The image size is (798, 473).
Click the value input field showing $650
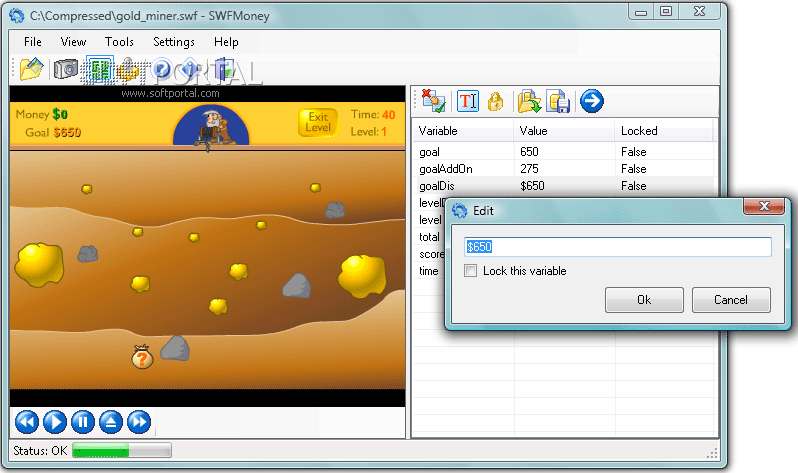coord(618,247)
